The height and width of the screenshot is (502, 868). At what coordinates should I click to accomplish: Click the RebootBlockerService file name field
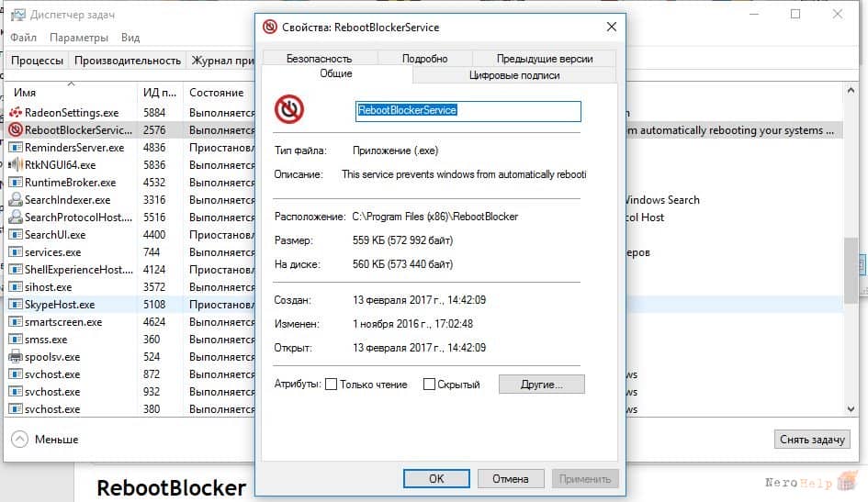coord(468,110)
